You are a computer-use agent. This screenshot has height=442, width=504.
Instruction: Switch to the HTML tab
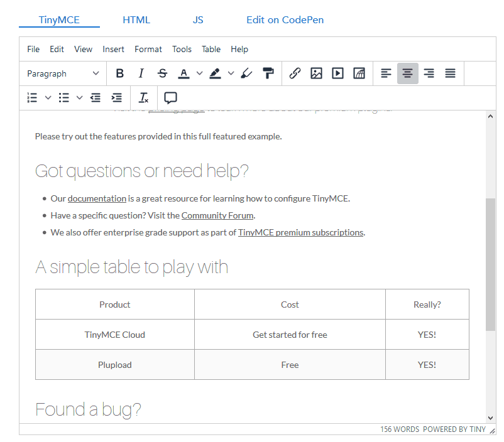point(136,19)
